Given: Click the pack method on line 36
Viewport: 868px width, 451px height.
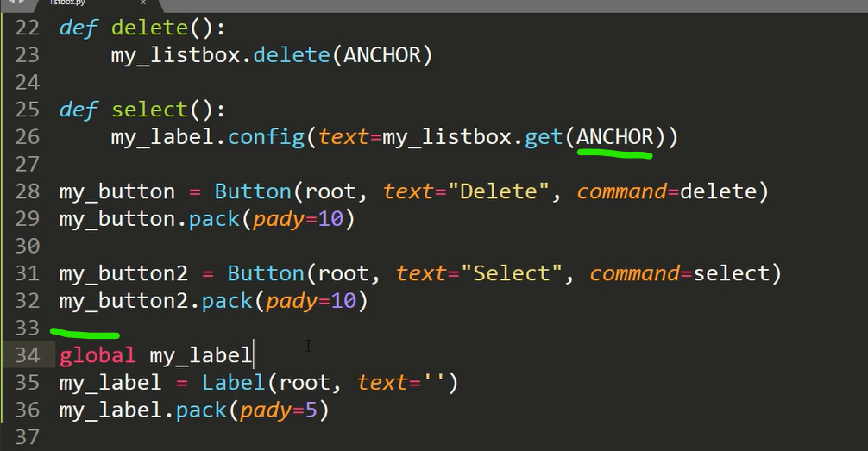Looking at the screenshot, I should point(202,411).
